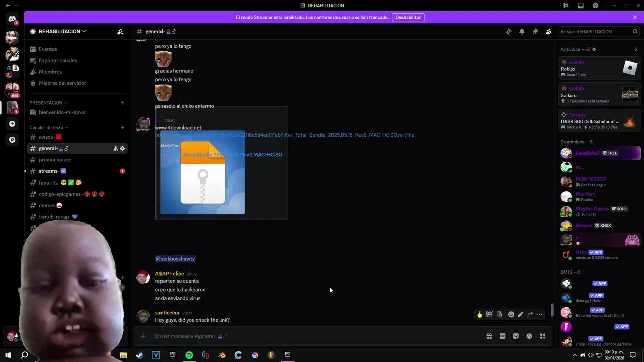Open the invite people icon beside REHABILITACION
The image size is (644, 362).
click(x=120, y=31)
